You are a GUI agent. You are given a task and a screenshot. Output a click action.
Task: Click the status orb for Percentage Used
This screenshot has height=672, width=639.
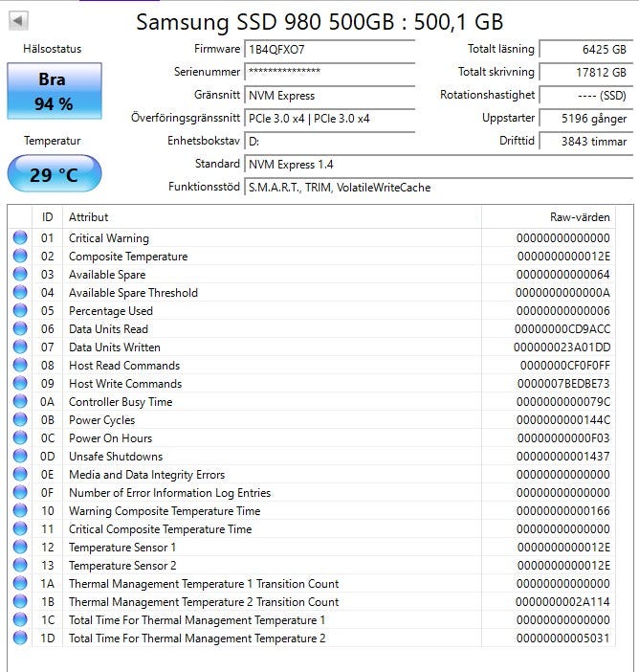(20, 310)
